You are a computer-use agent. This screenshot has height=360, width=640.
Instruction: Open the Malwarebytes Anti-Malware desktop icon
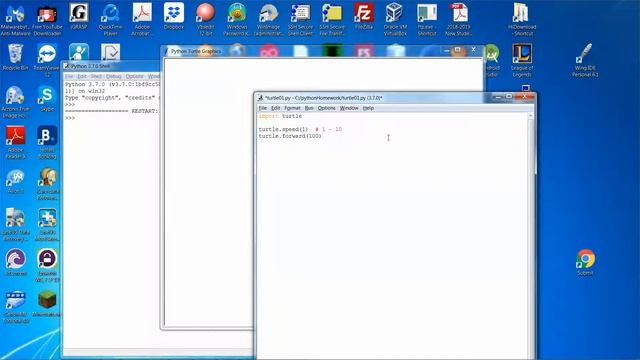(15, 19)
